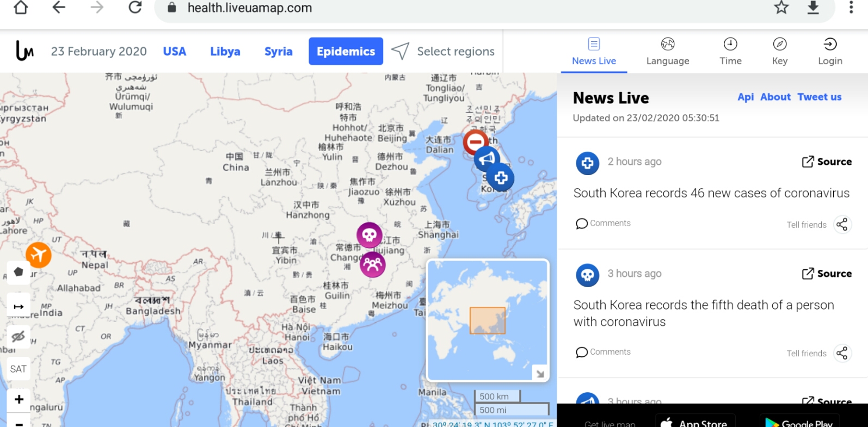Open Select regions chooser
This screenshot has width=868, height=427.
tap(443, 51)
